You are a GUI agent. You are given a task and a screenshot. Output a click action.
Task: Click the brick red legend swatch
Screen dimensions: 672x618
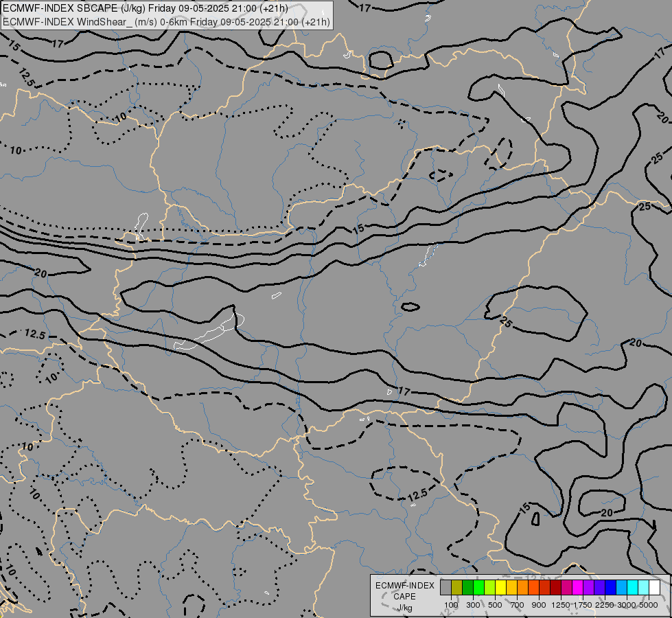coord(545,587)
